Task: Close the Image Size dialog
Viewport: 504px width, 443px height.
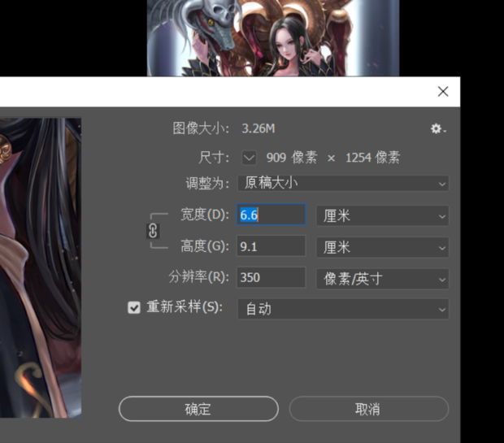Action: 443,92
